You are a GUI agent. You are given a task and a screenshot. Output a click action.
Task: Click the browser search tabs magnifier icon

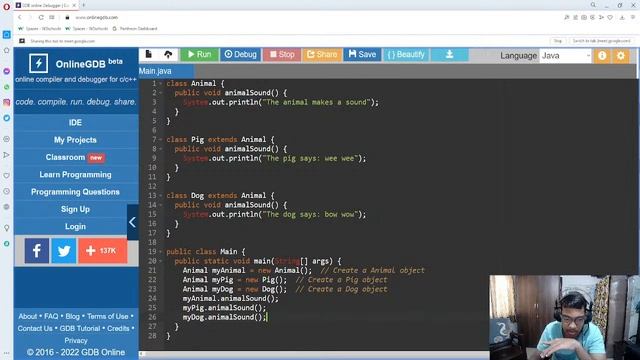coord(593,5)
